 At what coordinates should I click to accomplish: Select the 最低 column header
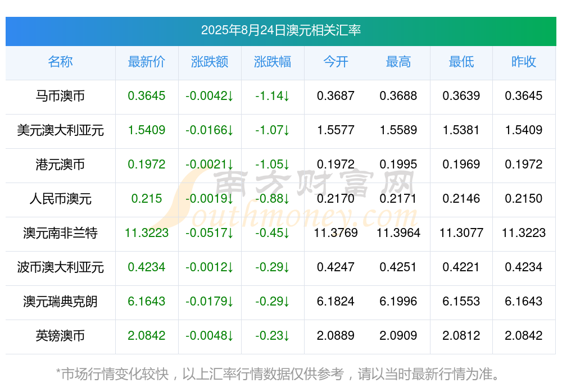coord(461,62)
